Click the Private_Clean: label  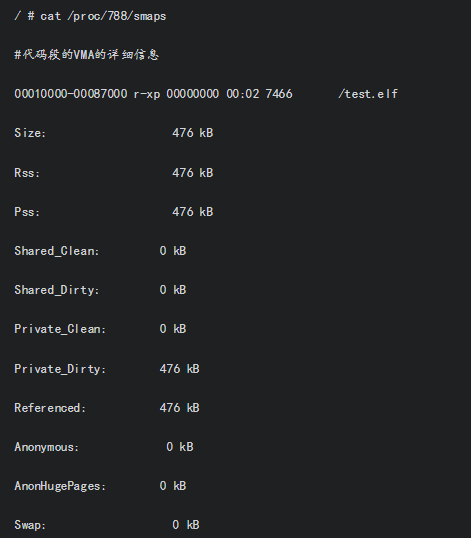pyautogui.click(x=60, y=329)
